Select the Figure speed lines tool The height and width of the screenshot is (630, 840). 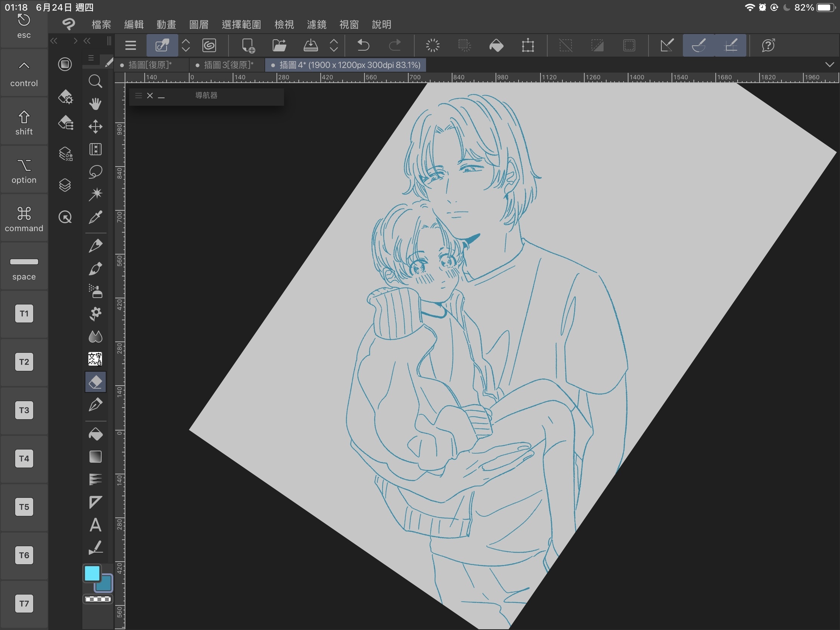coord(95,479)
